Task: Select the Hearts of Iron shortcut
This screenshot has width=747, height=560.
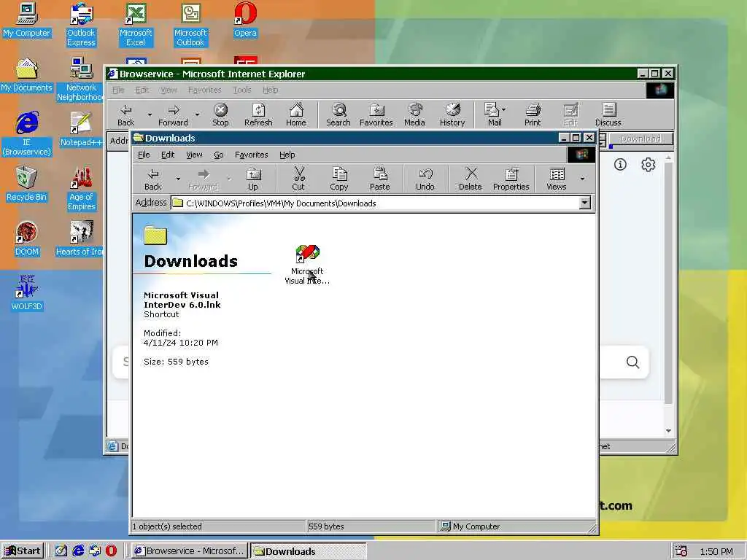Action: tap(80, 238)
